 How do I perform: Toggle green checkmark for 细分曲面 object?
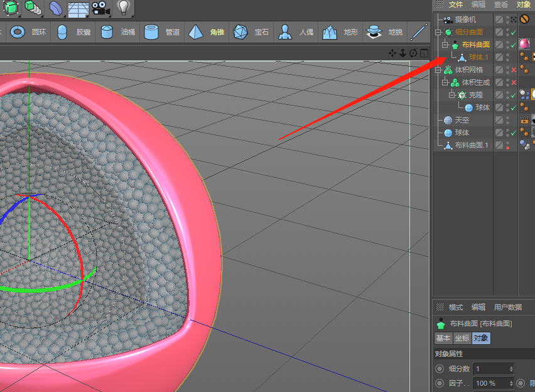point(513,32)
